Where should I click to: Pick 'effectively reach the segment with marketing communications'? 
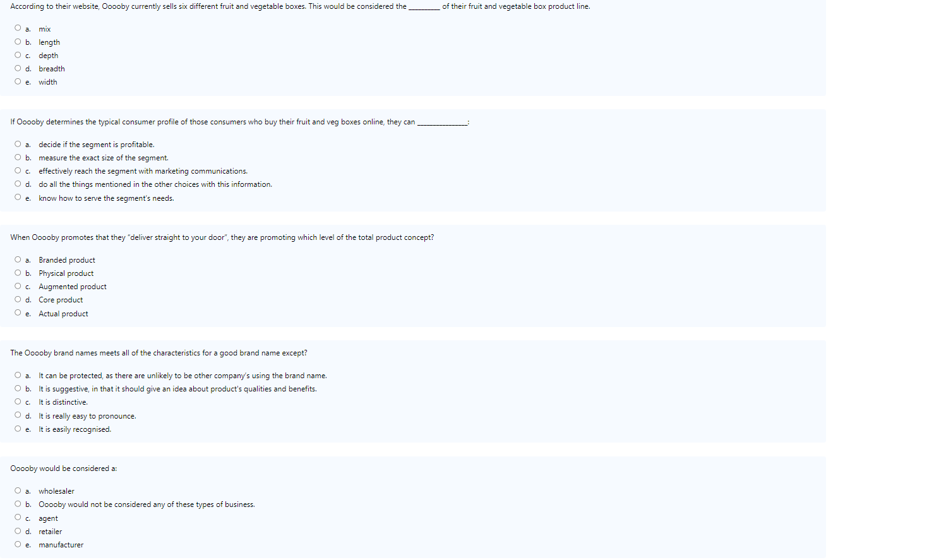[18, 170]
